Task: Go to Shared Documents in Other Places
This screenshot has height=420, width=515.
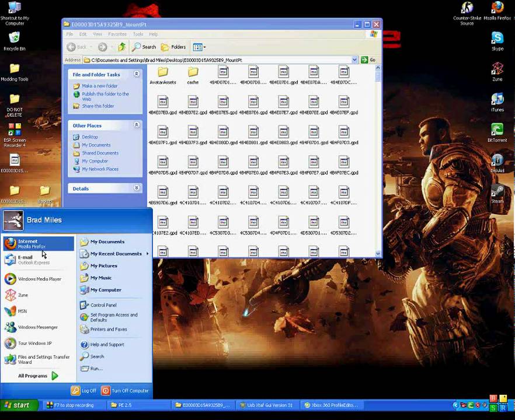Action: [x=100, y=153]
